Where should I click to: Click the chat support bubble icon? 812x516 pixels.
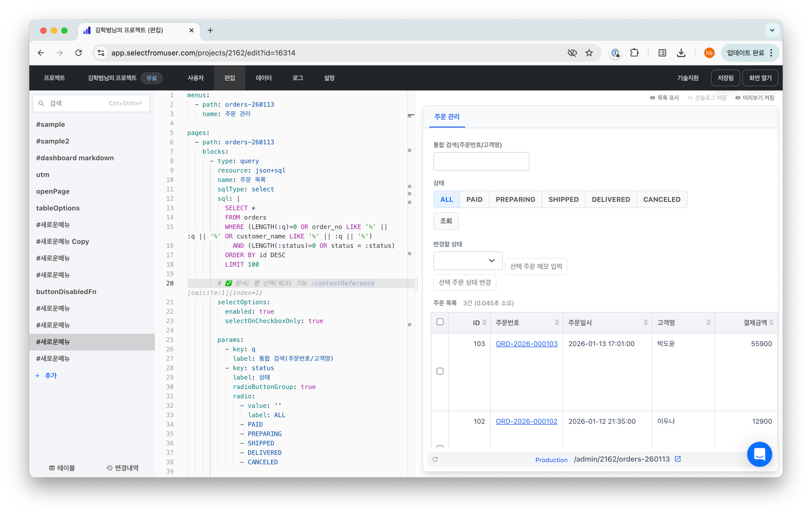click(759, 454)
